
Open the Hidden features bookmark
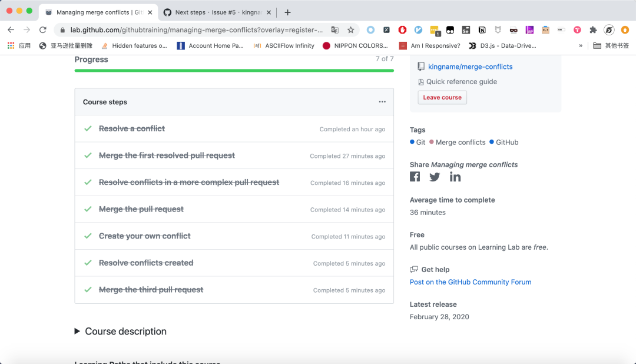134,45
